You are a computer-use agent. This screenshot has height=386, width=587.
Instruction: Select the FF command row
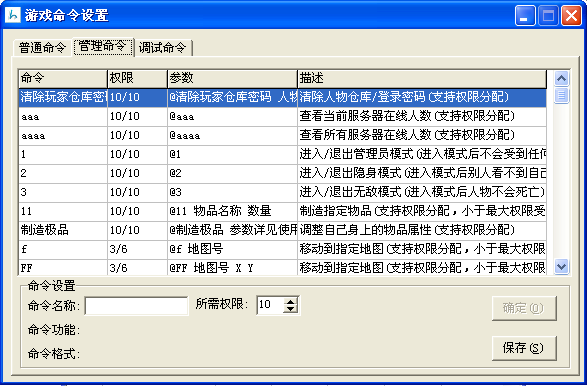coord(283,268)
